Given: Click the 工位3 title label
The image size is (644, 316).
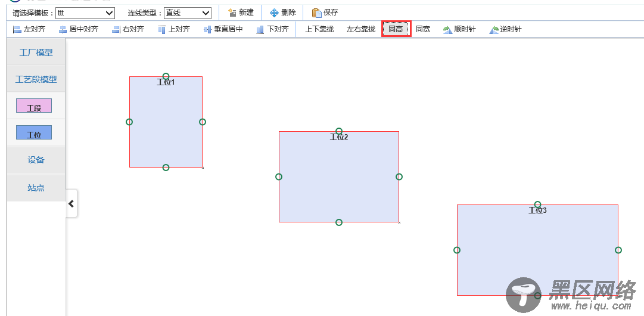Looking at the screenshot, I should tap(537, 211).
